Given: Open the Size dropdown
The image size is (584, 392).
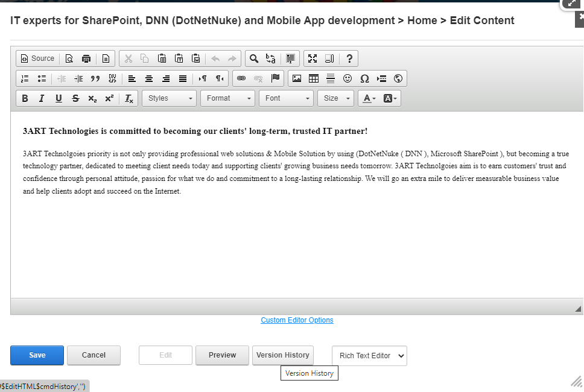Looking at the screenshot, I should pos(335,98).
